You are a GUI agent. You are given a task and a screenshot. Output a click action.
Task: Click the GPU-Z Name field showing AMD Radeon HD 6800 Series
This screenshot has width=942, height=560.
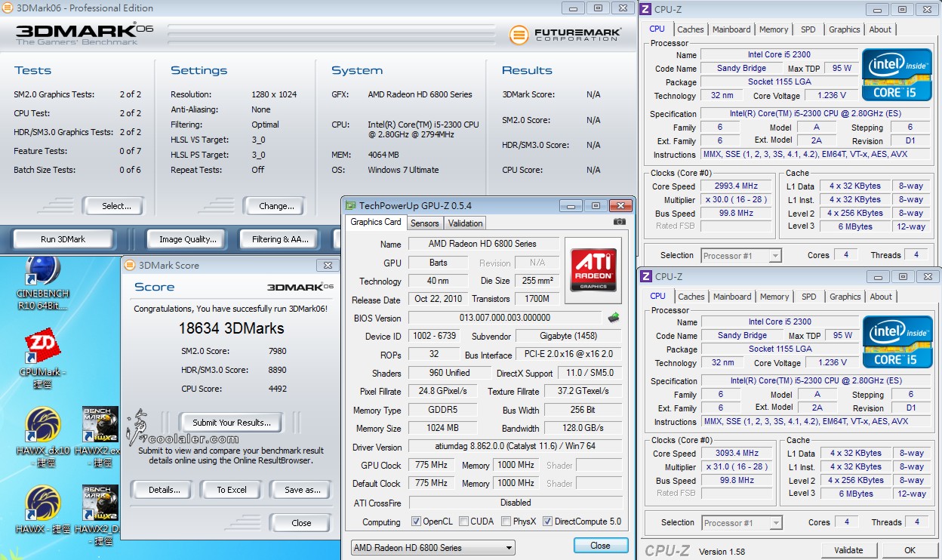coord(484,244)
